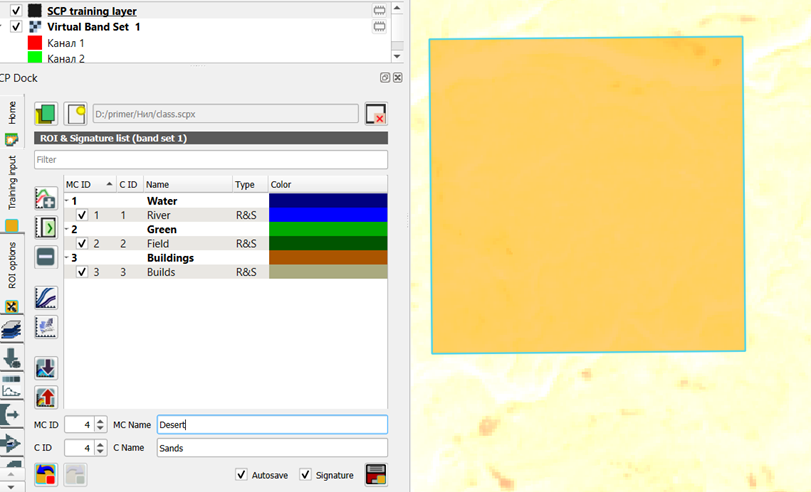The height and width of the screenshot is (492, 811).
Task: Increase the C ID value
Action: [100, 444]
